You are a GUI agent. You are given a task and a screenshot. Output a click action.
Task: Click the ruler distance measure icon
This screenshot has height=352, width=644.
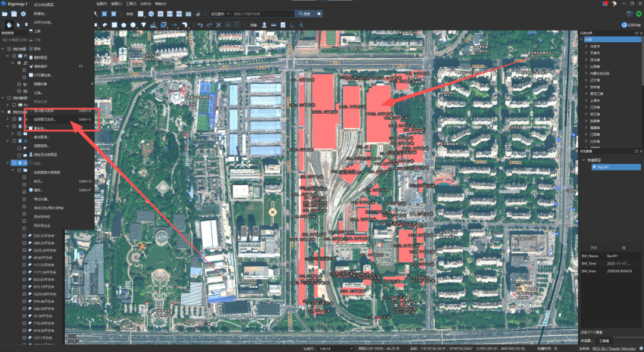(x=274, y=25)
